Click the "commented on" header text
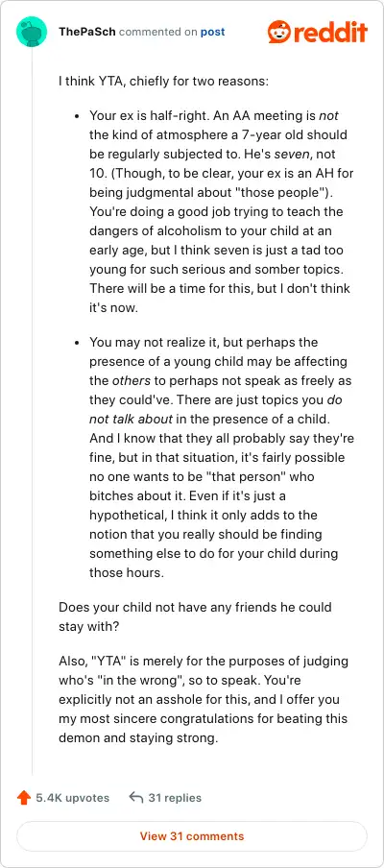 [x=158, y=32]
